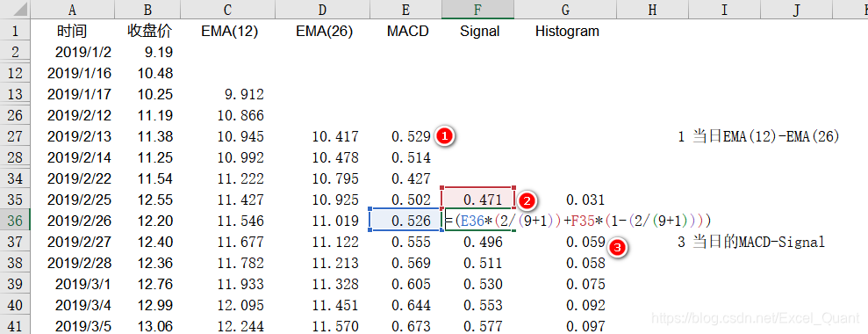Screen dimensions: 868x334
Task: Select closing price cell 12.55
Action: click(x=147, y=200)
